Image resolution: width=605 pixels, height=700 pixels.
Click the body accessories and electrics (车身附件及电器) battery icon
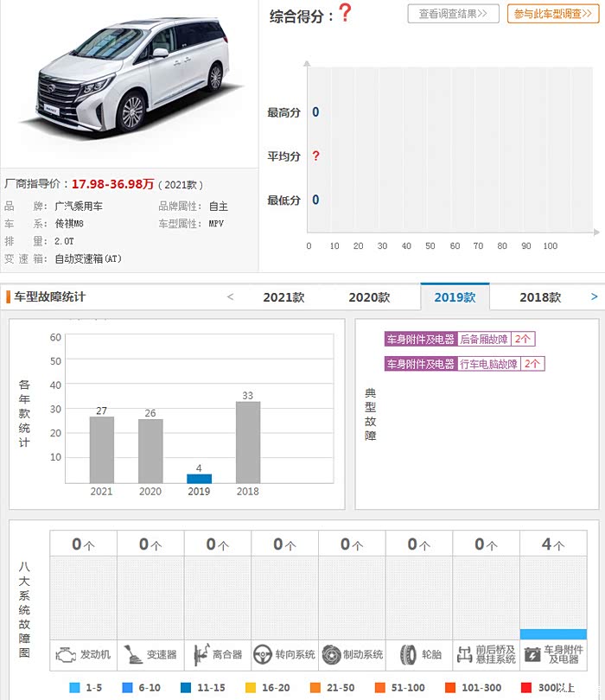[532, 654]
